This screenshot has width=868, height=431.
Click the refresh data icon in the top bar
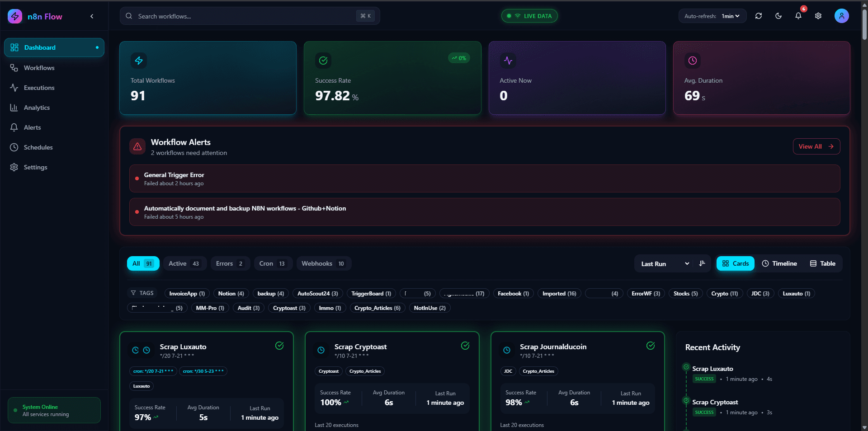758,16
